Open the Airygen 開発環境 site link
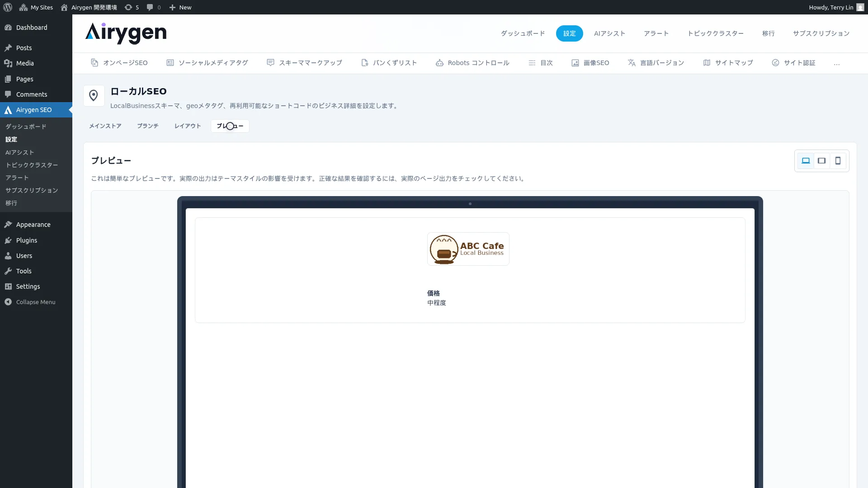This screenshot has height=488, width=868. point(89,7)
